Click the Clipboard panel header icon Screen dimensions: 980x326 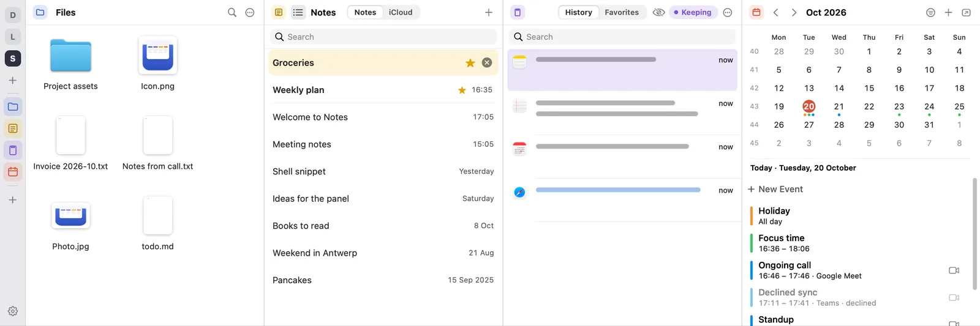pos(518,12)
